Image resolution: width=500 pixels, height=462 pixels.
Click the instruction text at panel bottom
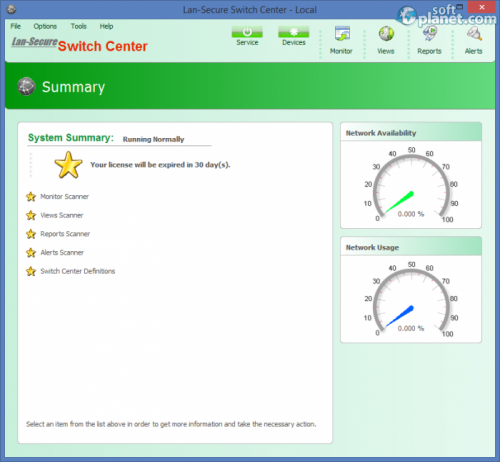tap(171, 424)
